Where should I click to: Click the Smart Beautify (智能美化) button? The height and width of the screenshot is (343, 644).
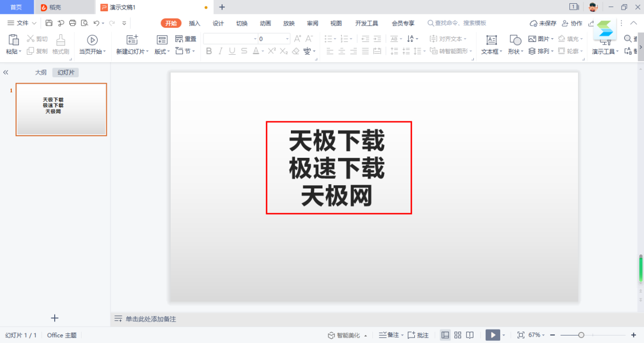tap(347, 335)
